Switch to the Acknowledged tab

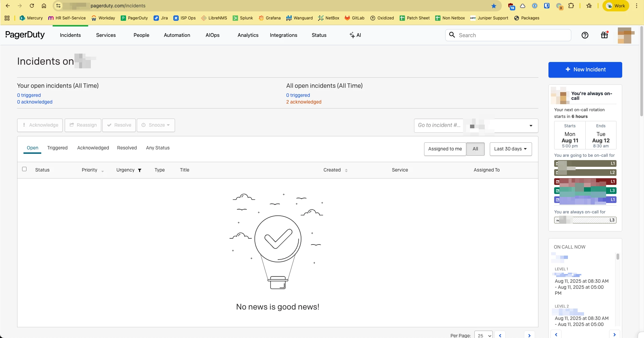coord(93,148)
